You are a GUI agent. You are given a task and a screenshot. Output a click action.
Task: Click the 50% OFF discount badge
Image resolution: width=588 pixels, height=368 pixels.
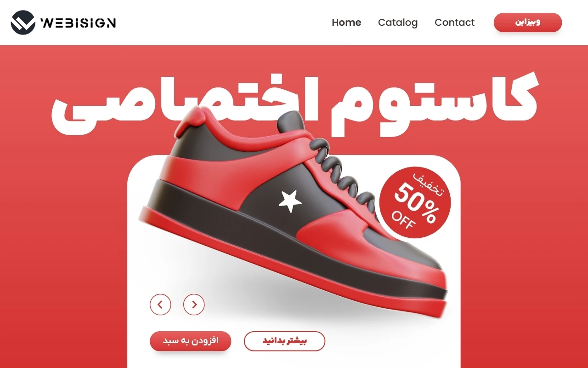pos(415,202)
